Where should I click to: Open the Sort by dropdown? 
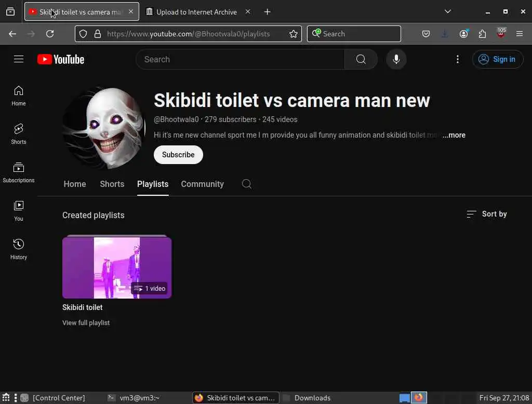pyautogui.click(x=486, y=214)
